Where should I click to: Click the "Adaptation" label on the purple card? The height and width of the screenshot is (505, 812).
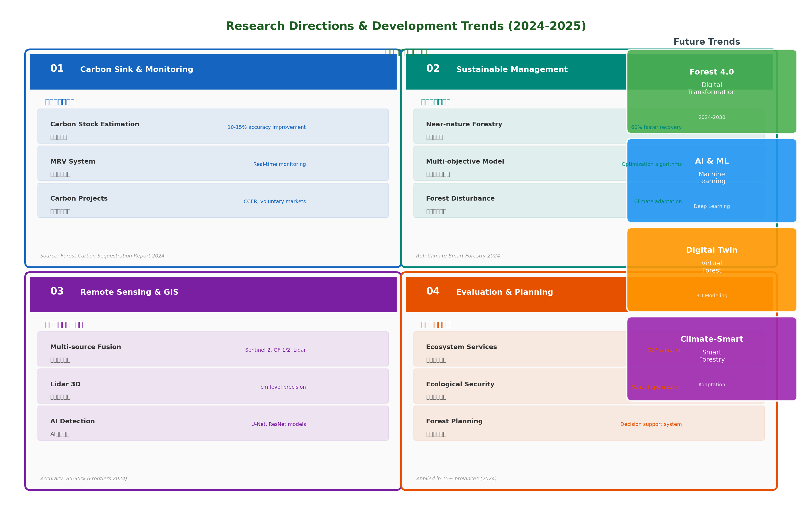tap(712, 385)
